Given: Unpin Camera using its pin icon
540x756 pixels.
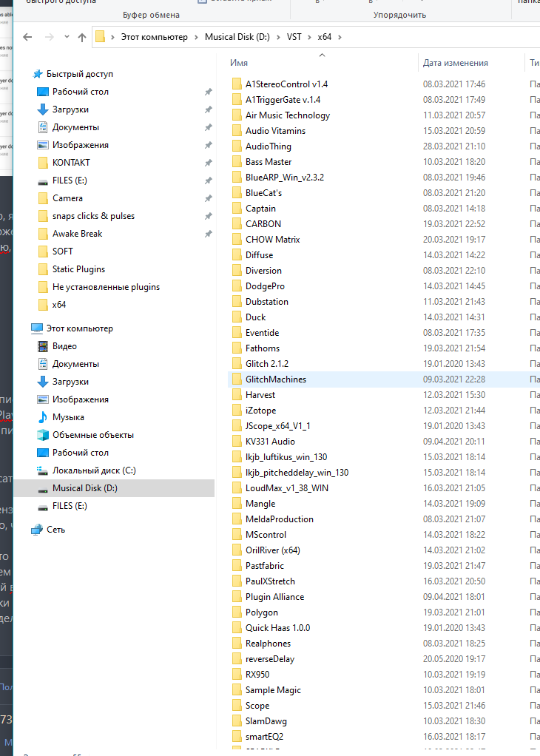Looking at the screenshot, I should (x=209, y=198).
